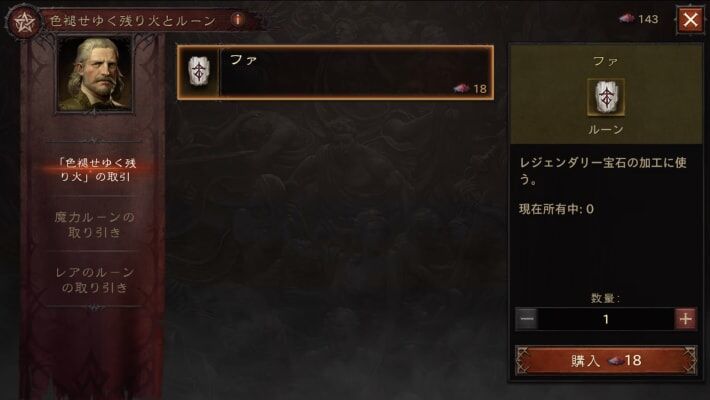Click the 色褪せゆく残り火とルーン title banner
This screenshot has width=710, height=400.
click(133, 21)
